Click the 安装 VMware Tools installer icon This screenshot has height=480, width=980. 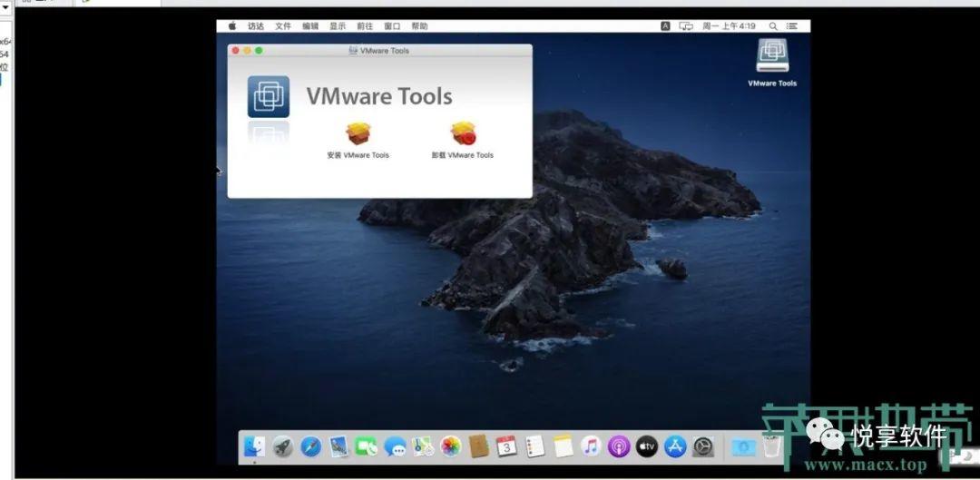(358, 133)
